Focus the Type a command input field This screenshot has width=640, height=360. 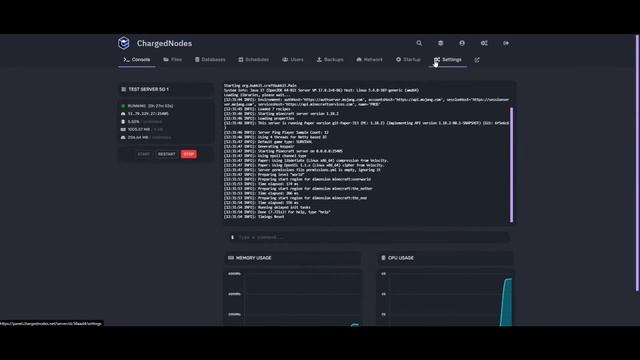coord(369,237)
